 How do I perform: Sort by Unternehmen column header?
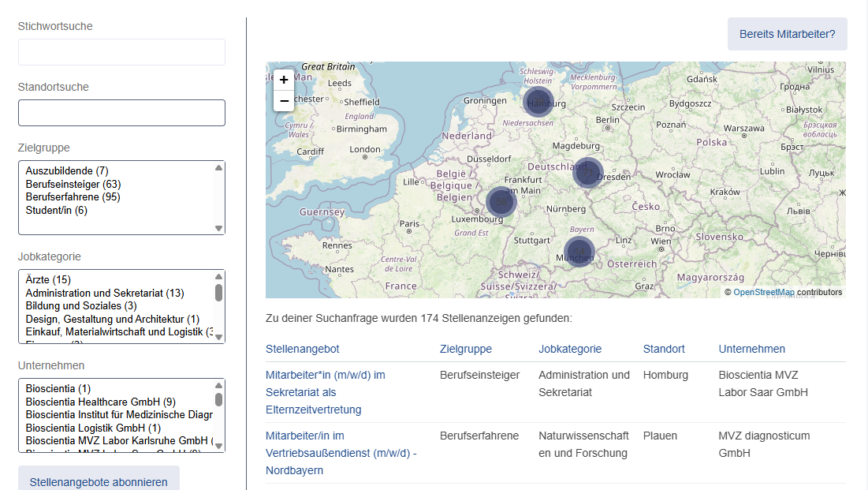click(x=751, y=349)
